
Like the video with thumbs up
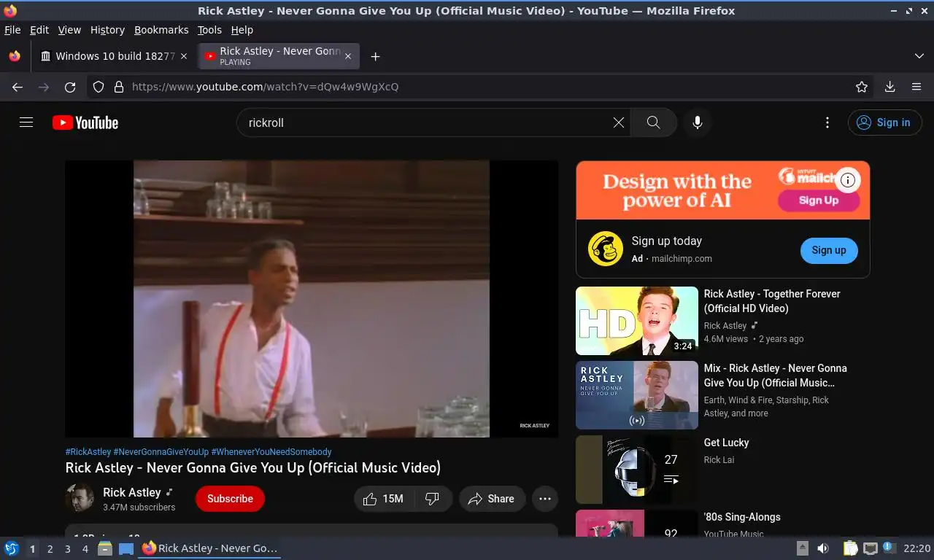(x=385, y=499)
